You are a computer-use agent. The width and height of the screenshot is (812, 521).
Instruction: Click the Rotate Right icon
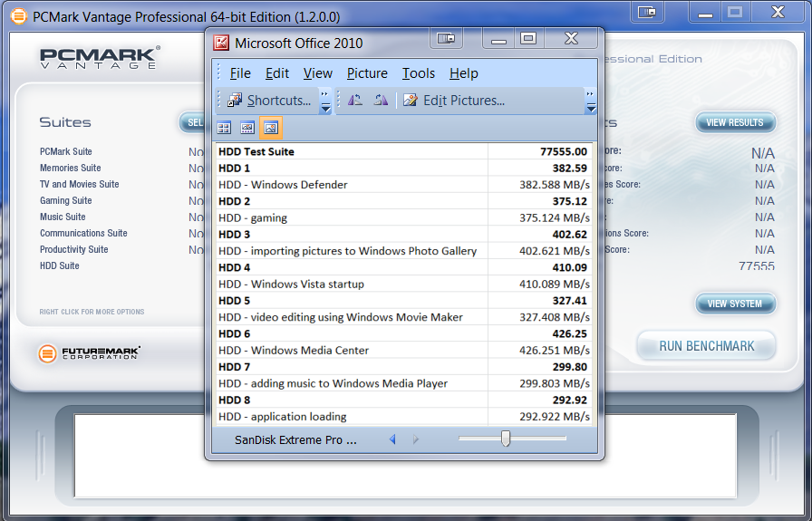pos(381,101)
